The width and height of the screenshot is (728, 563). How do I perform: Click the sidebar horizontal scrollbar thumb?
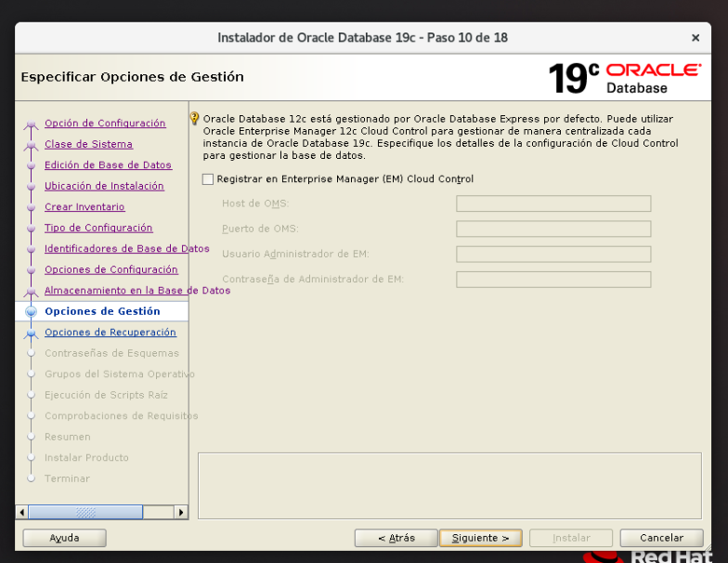coord(85,513)
